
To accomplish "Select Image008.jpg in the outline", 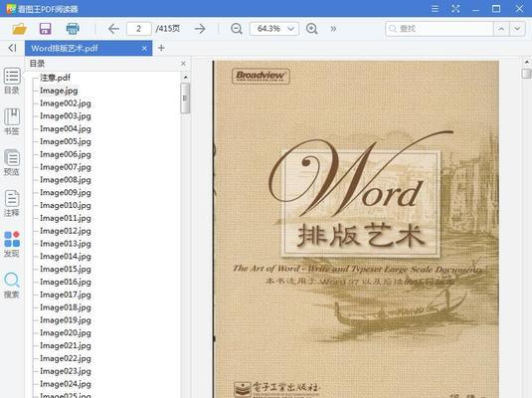I will coord(66,180).
